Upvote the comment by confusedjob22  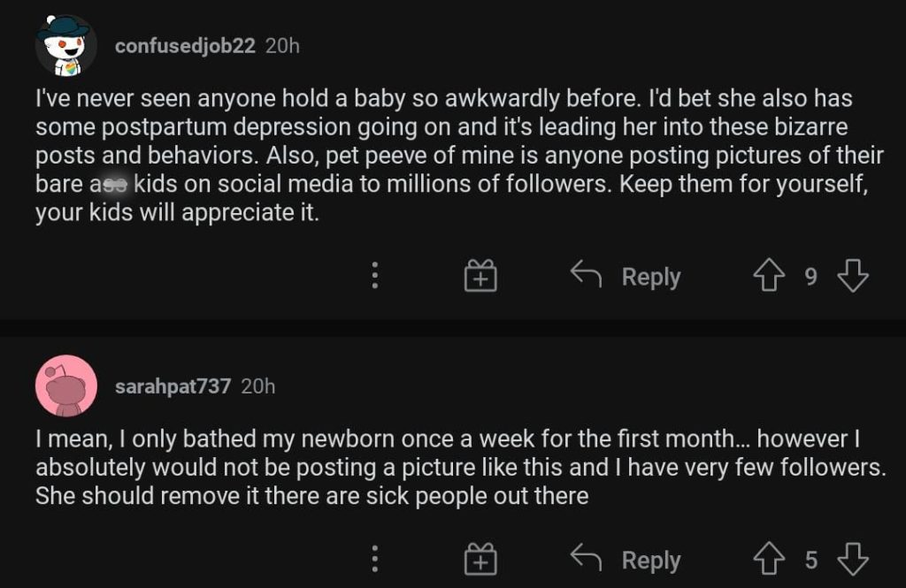(x=766, y=278)
